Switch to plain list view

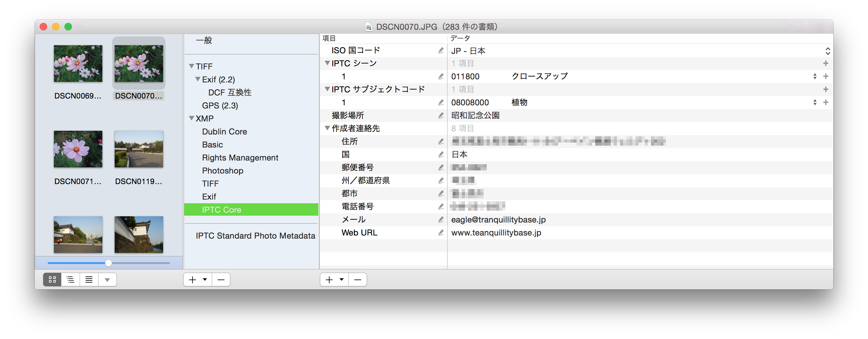pos(89,280)
